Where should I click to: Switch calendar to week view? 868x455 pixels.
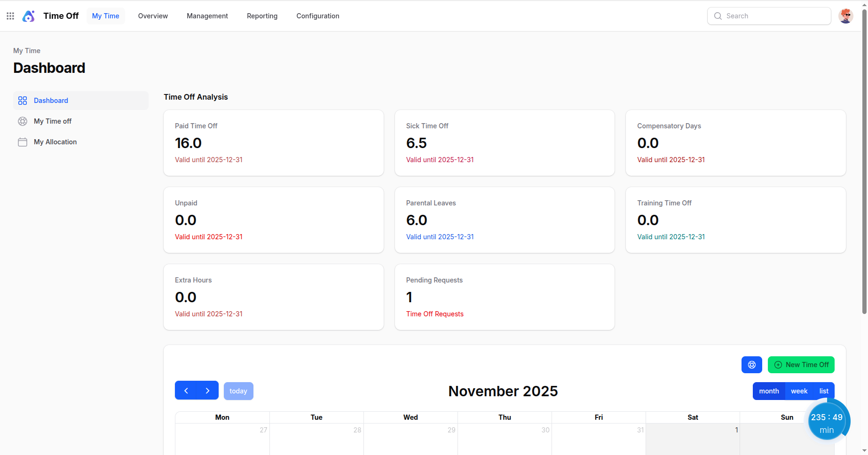(799, 391)
